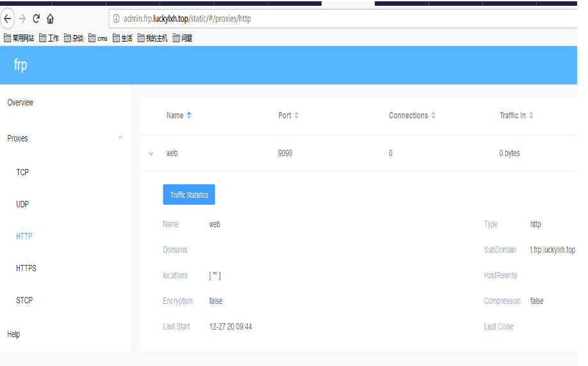Viewport: 588px width, 366px height.
Task: Click the t.frp.luckylxh.top subdomain value
Action: [x=552, y=250]
